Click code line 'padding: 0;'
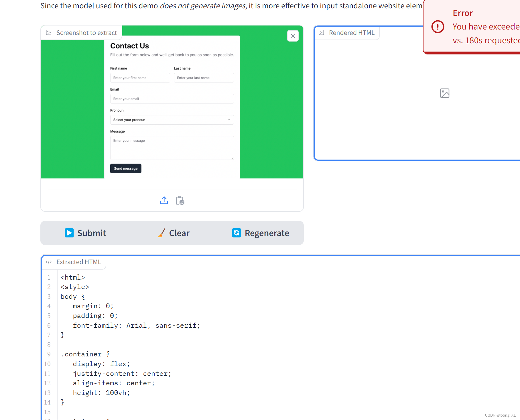This screenshot has width=520, height=420. pyautogui.click(x=95, y=316)
